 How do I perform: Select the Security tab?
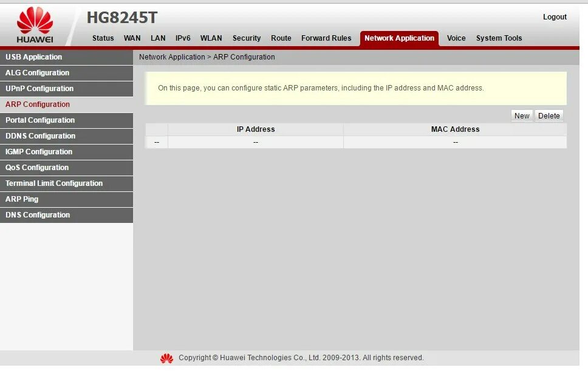(247, 38)
